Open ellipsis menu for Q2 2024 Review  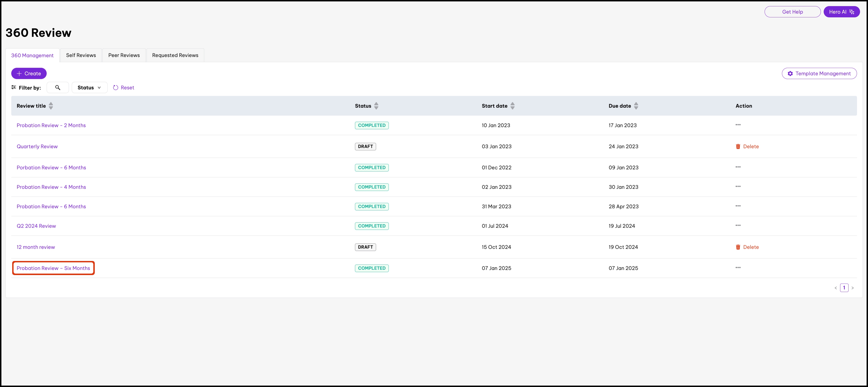[x=738, y=225]
